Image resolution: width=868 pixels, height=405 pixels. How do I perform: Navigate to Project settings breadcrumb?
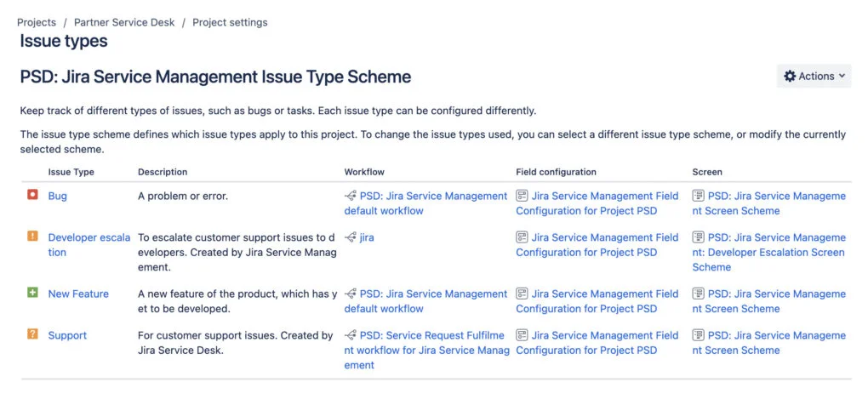point(230,23)
